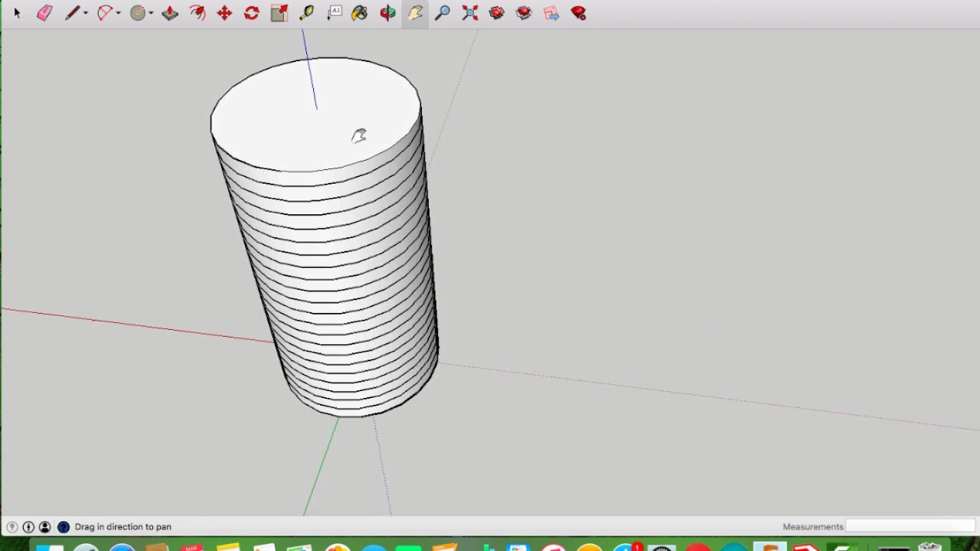The height and width of the screenshot is (551, 980).
Task: Click the model credits status icon
Action: pos(28,527)
